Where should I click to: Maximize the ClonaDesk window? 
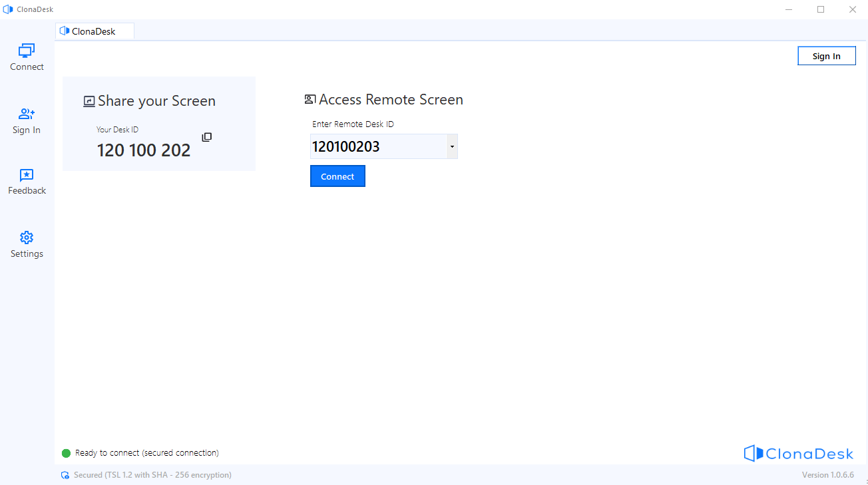(x=821, y=9)
